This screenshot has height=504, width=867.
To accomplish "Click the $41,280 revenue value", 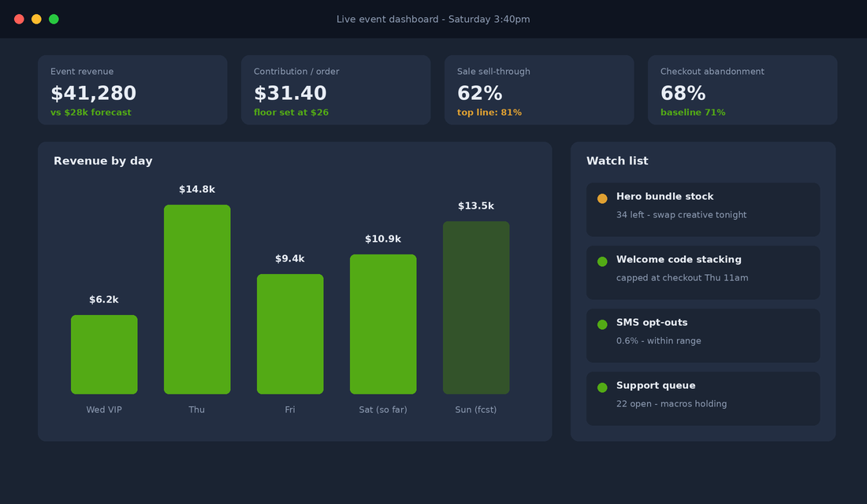I will click(94, 93).
